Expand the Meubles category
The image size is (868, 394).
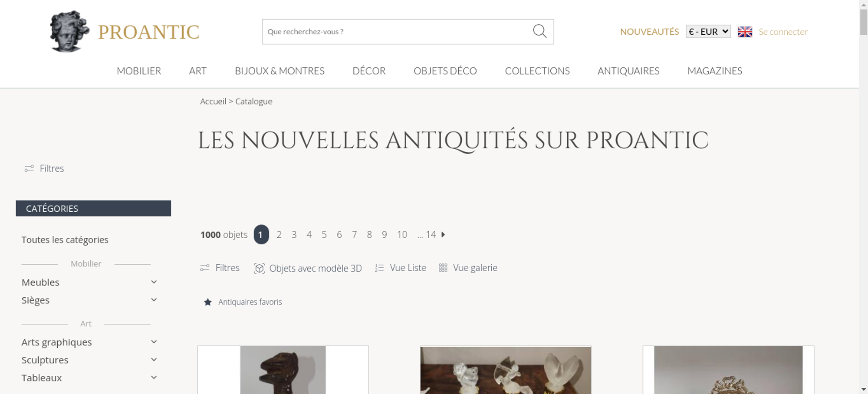tap(154, 282)
